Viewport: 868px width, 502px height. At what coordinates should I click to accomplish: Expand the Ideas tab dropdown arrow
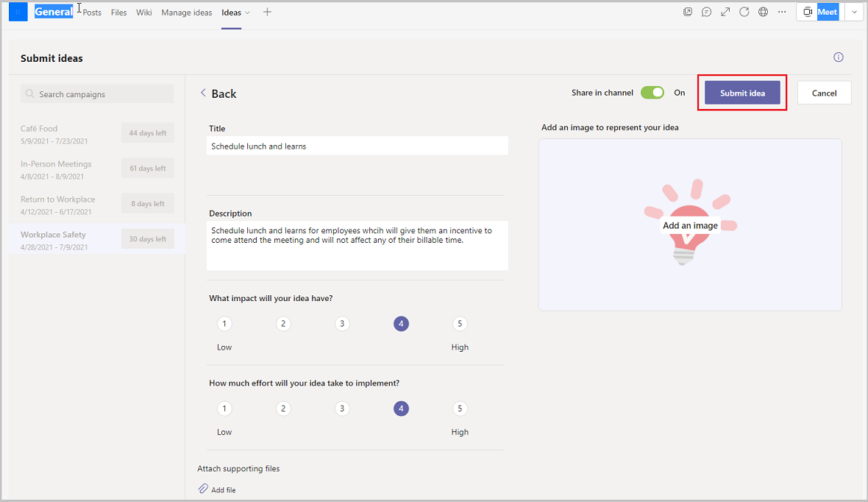pos(247,13)
